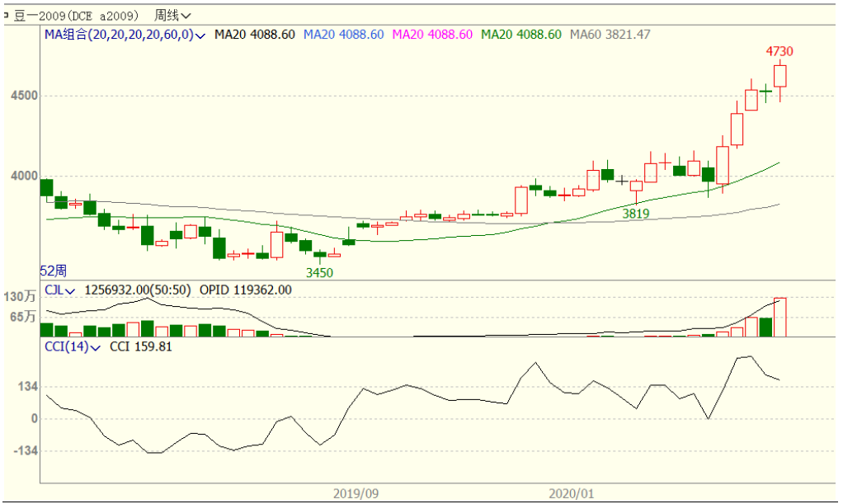This screenshot has width=843, height=504.
Task: Select the tallest red volume bar
Action: coord(780,318)
